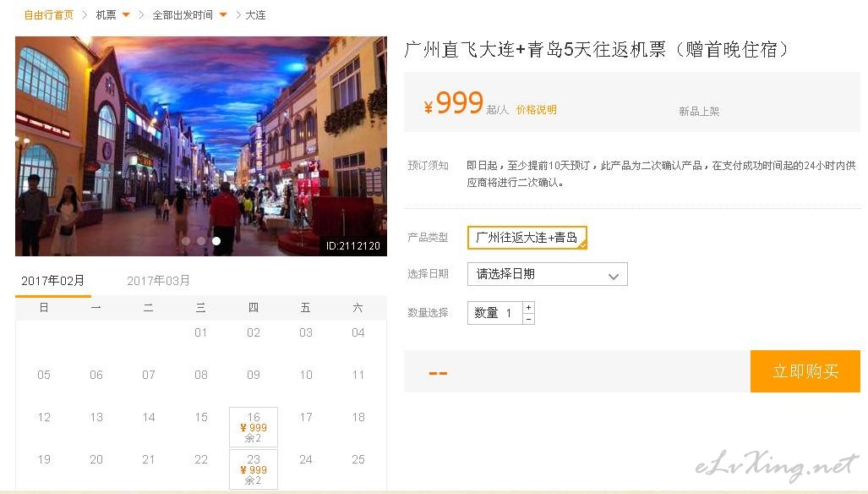Click calendar date 25
Image resolution: width=868 pixels, height=494 pixels.
point(358,459)
